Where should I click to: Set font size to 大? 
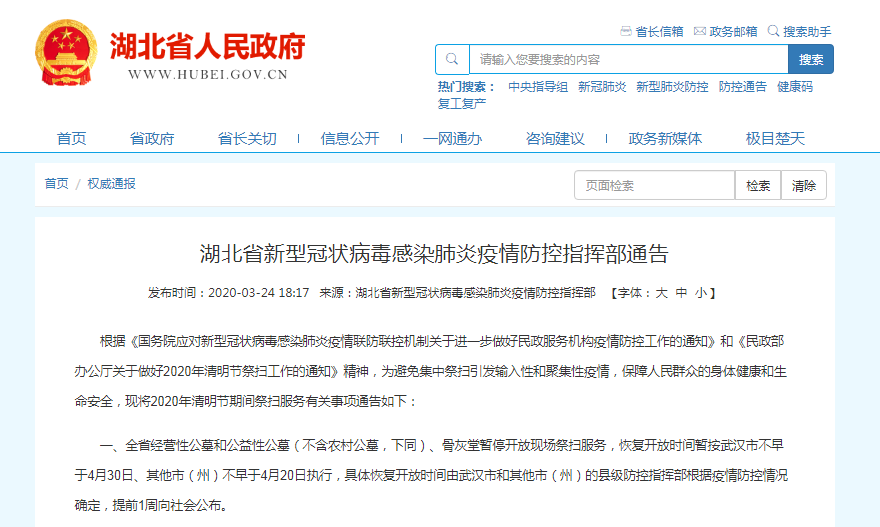coord(661,293)
